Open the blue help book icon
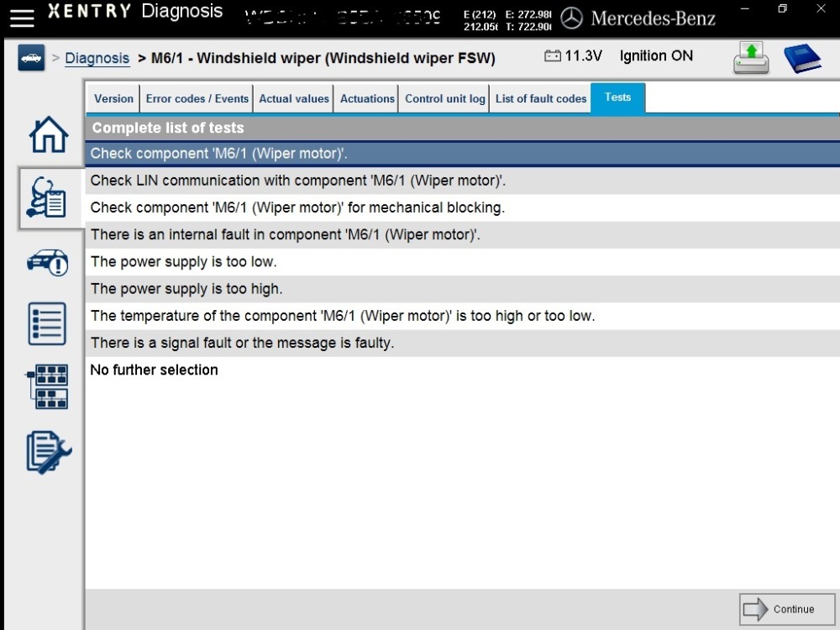 pyautogui.click(x=802, y=58)
